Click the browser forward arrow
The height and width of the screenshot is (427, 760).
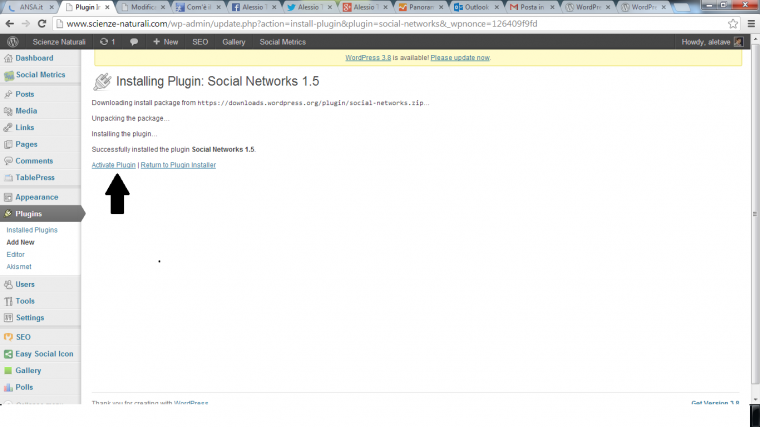point(26,24)
